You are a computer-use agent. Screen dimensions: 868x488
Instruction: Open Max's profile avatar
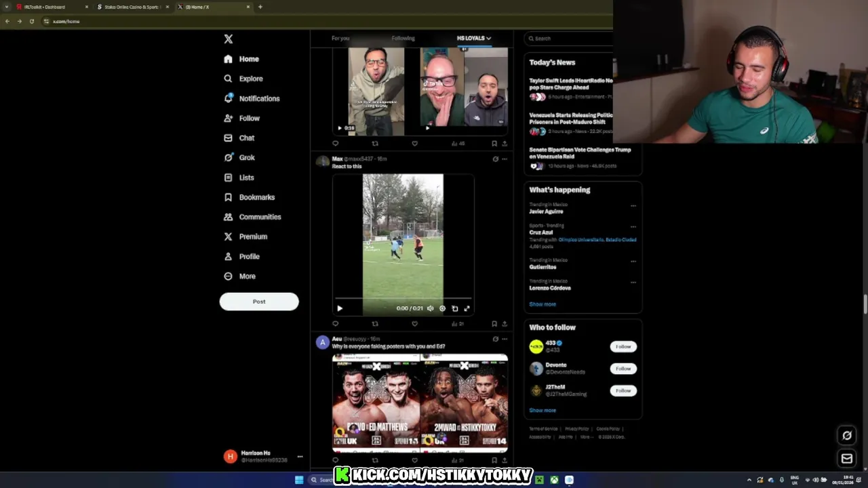pos(323,161)
